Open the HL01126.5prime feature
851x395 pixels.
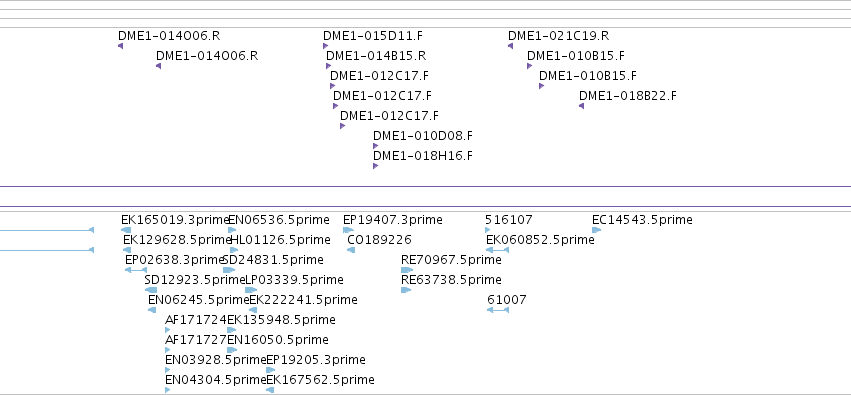(x=280, y=240)
